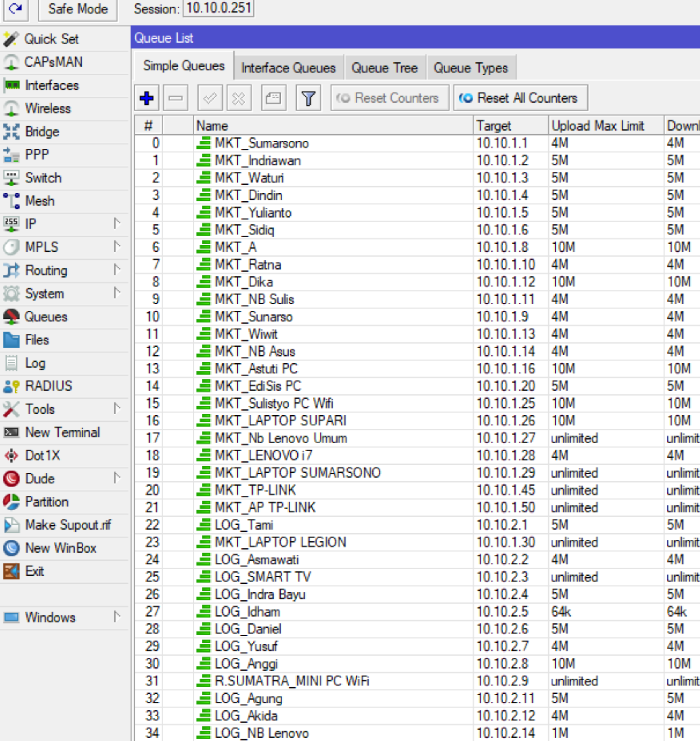This screenshot has height=741, width=700.
Task: Open the queue filter funnel icon
Action: (x=308, y=98)
